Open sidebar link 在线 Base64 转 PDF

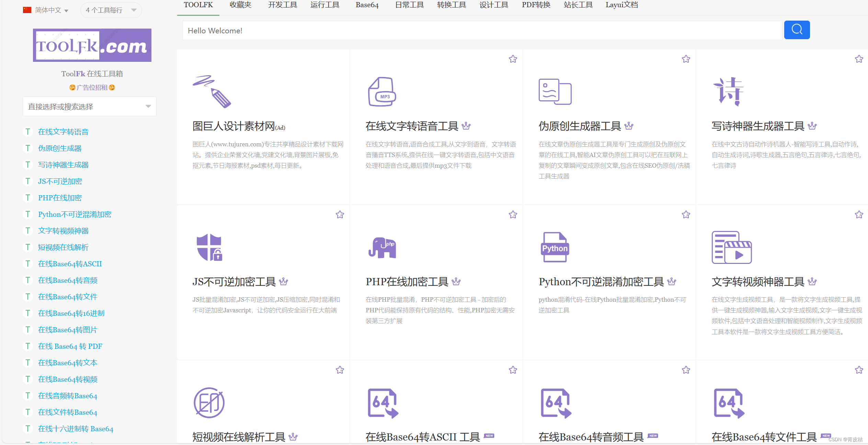pos(70,346)
